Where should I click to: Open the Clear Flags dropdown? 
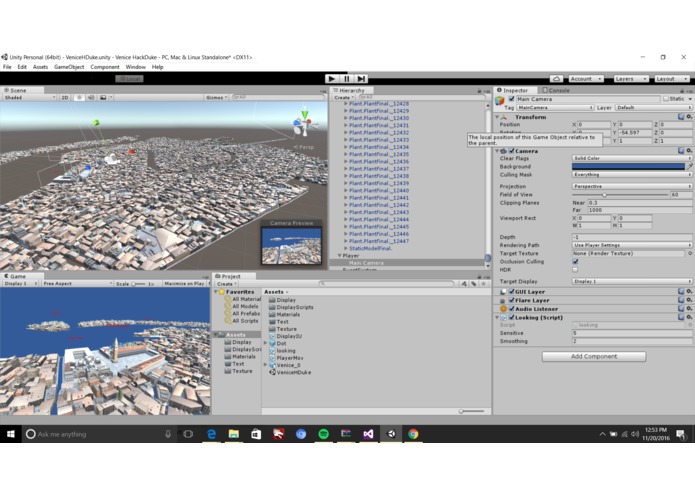click(632, 158)
